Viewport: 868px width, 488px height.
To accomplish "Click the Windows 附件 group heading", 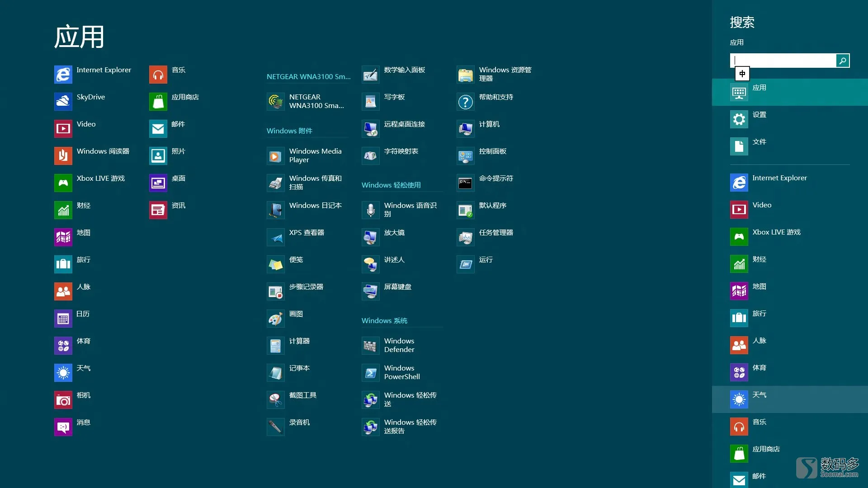I will 289,131.
